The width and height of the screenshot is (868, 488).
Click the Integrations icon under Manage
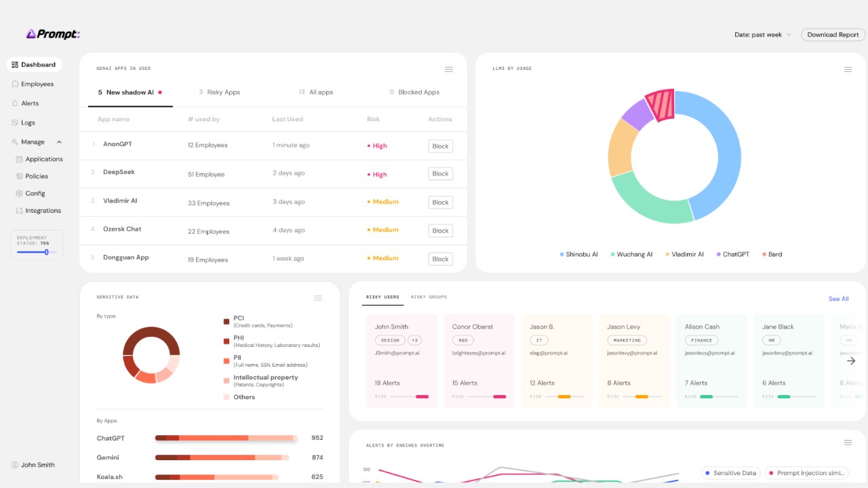(19, 211)
